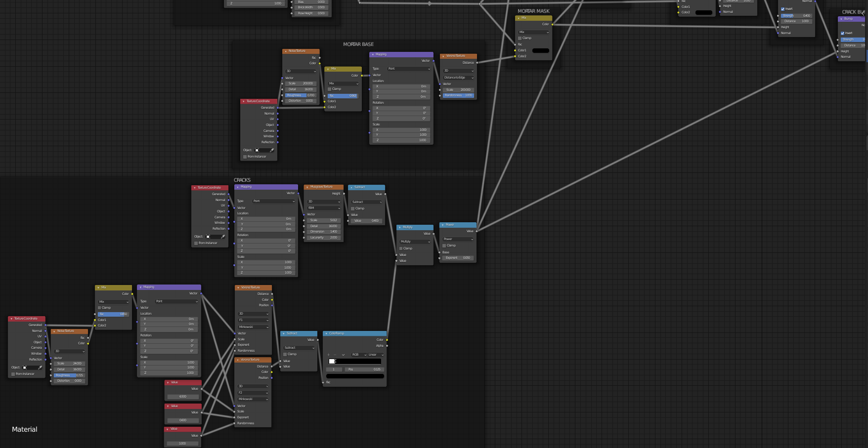Viewport: 868px width, 448px height.
Task: Click the eyedropper in MORTAR BASE Texture Coordinate node
Action: pos(272,150)
